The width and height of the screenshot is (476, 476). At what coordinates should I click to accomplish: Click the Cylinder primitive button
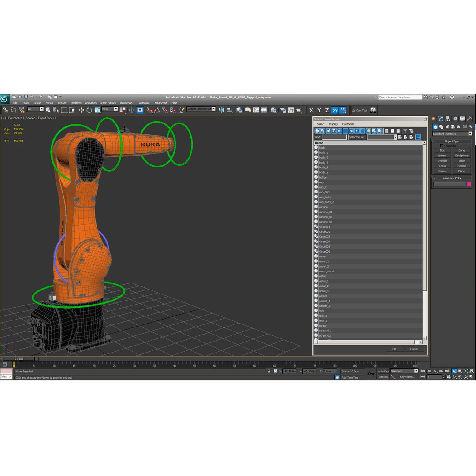click(x=443, y=161)
